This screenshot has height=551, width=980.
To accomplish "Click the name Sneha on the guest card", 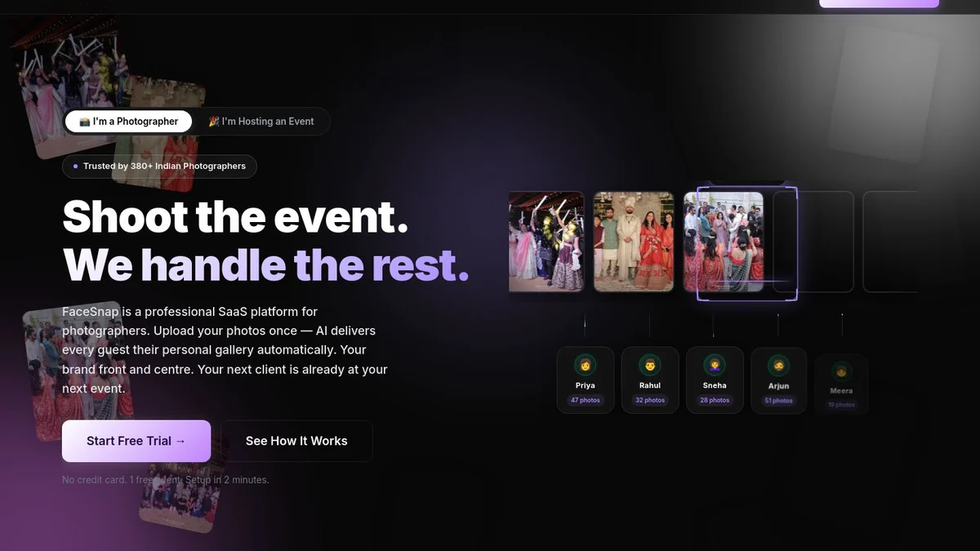I will click(x=715, y=385).
